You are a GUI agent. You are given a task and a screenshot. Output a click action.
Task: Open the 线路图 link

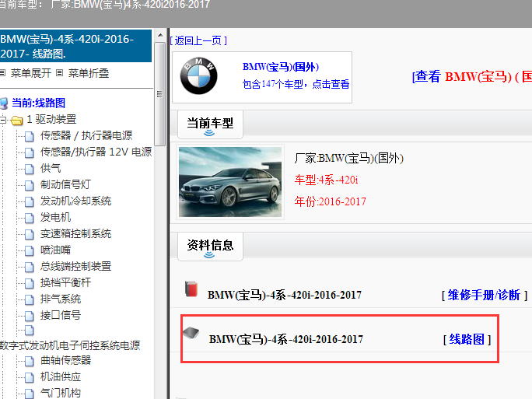[467, 339]
